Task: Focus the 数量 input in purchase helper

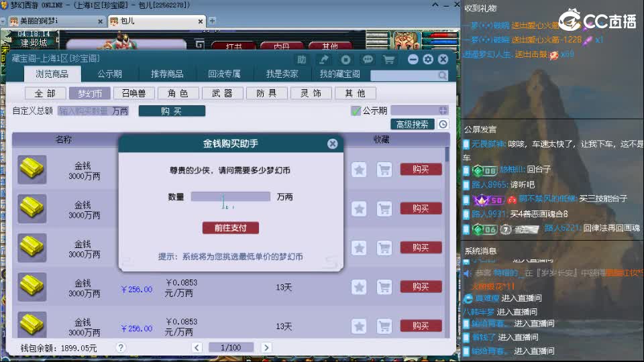Action: 230,196
